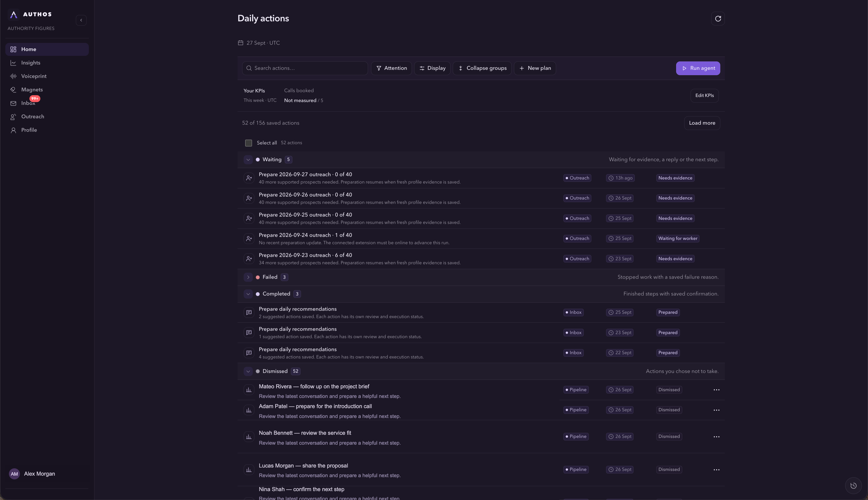Open 'Mateo Rivera — follow up on the project brief'

pos(314,387)
